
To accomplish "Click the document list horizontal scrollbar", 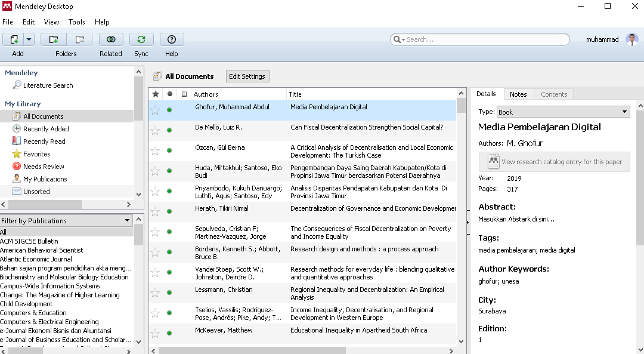I will coord(252,350).
